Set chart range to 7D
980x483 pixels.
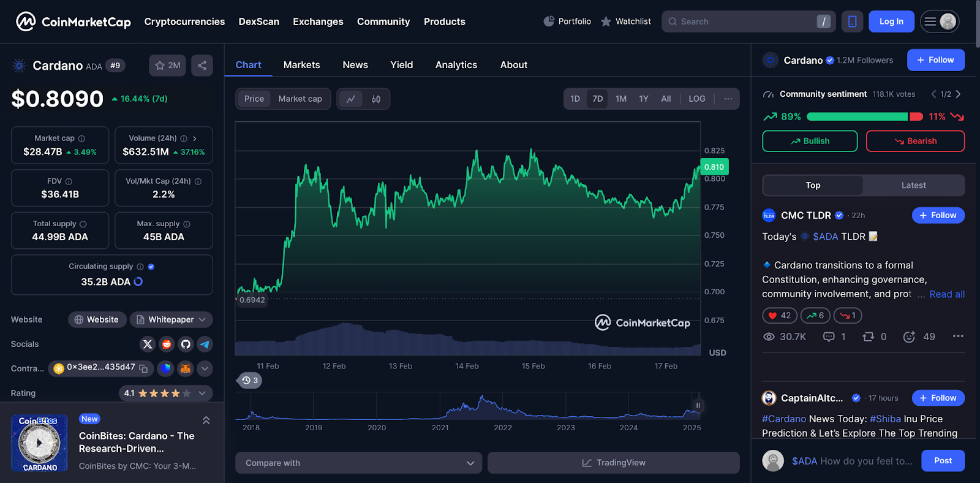[598, 99]
